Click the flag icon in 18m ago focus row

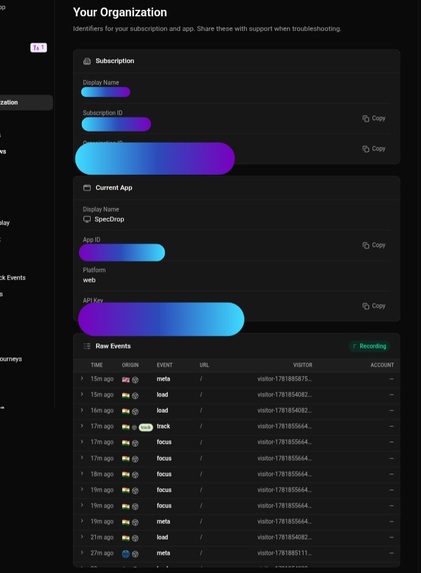coord(126,474)
